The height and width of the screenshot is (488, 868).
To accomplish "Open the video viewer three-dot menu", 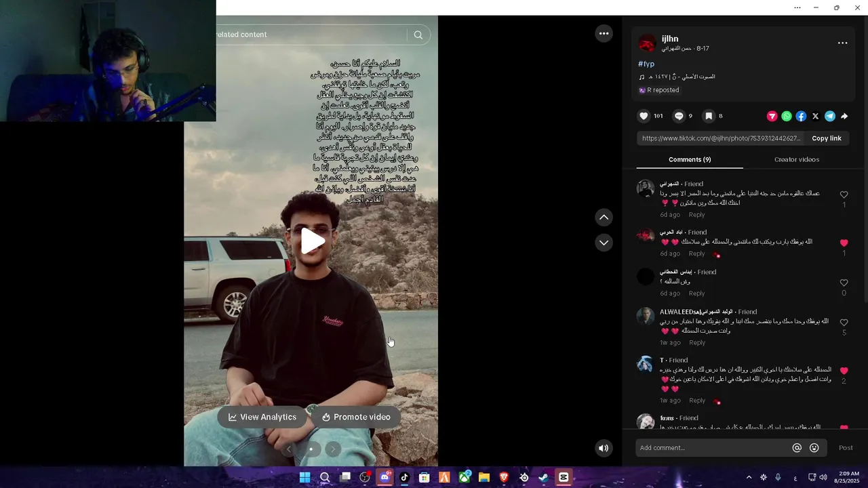I will [604, 33].
